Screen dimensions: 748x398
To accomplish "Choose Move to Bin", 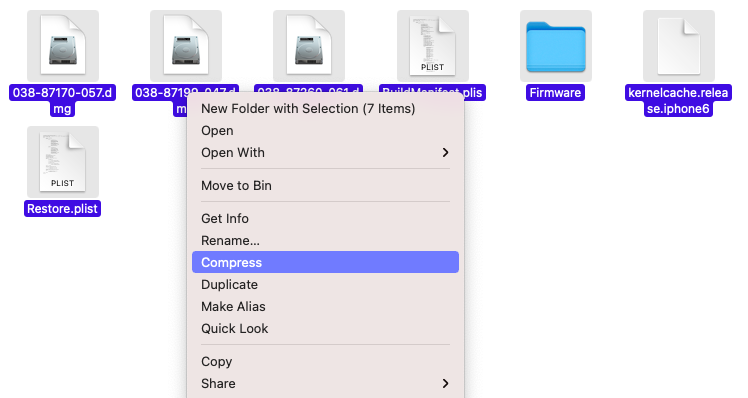I will click(x=325, y=186).
